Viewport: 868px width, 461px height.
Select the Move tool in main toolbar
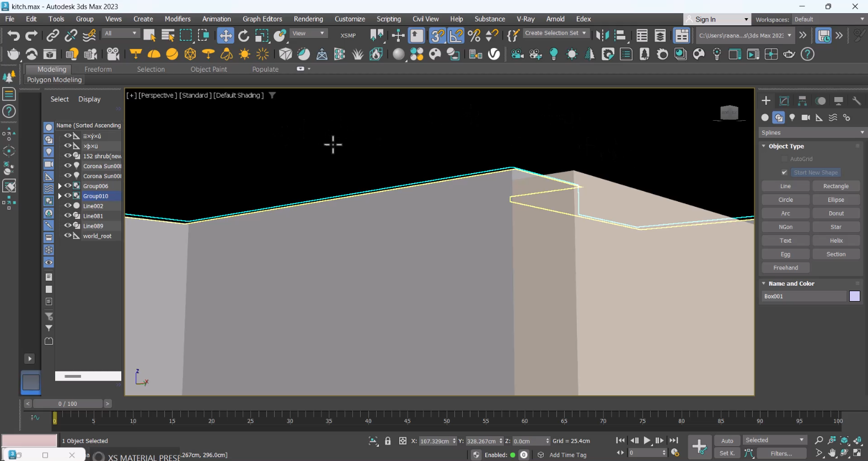coord(226,36)
